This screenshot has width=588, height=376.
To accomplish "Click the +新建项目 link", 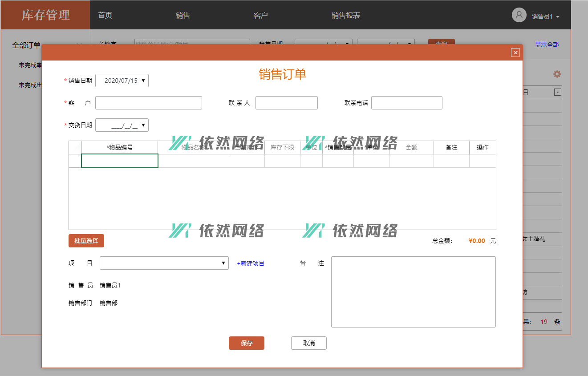I will pyautogui.click(x=251, y=263).
